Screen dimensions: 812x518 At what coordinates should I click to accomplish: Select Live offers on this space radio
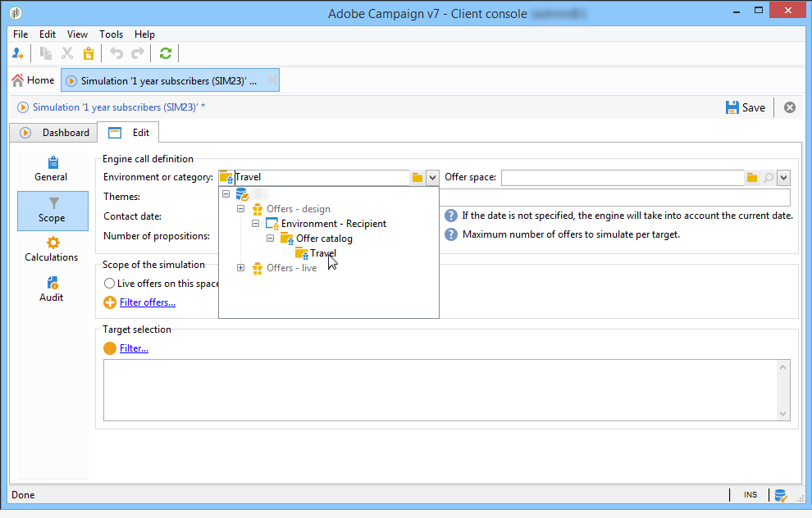point(109,284)
